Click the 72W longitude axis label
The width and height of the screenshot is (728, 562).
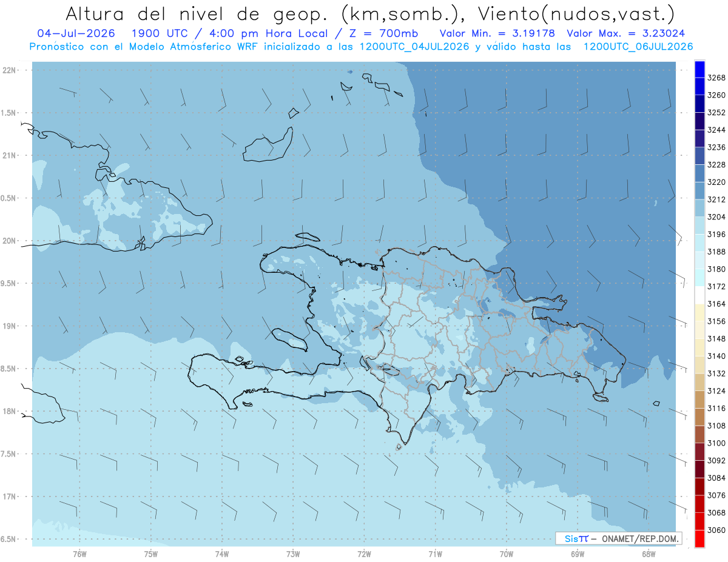tap(364, 554)
